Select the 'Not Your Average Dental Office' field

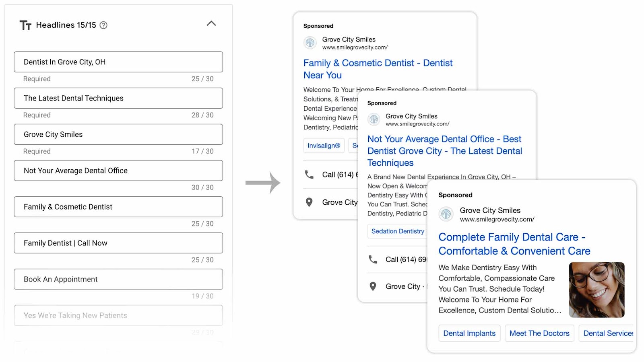point(118,171)
